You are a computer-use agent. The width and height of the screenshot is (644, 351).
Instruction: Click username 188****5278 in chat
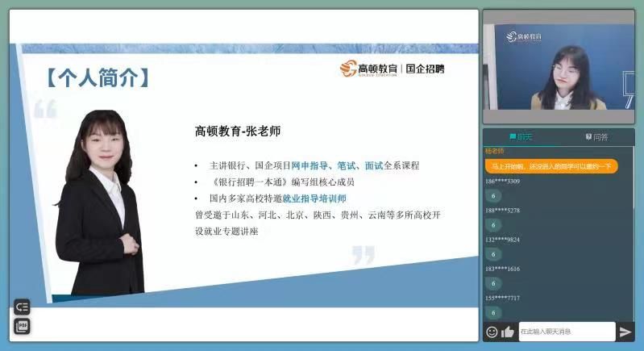pos(502,211)
